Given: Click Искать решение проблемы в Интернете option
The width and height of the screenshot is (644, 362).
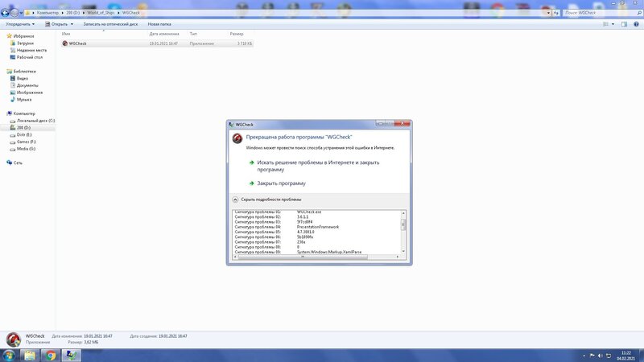Looking at the screenshot, I should (x=318, y=166).
